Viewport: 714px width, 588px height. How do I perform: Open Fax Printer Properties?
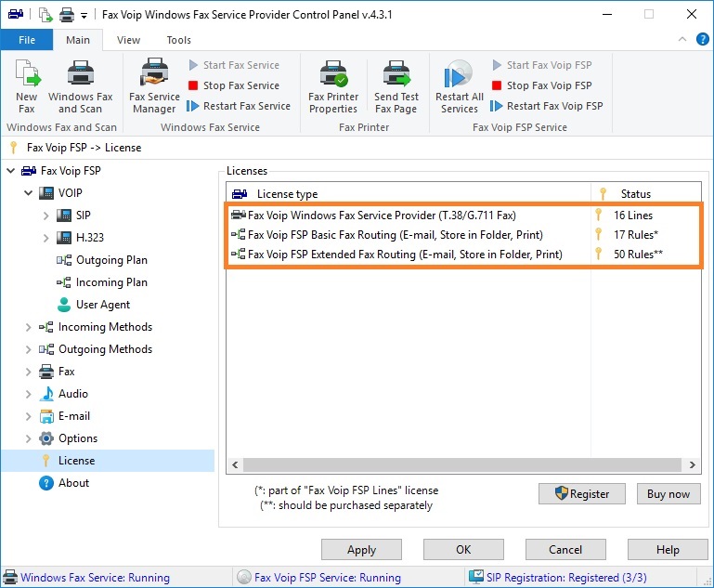(333, 86)
